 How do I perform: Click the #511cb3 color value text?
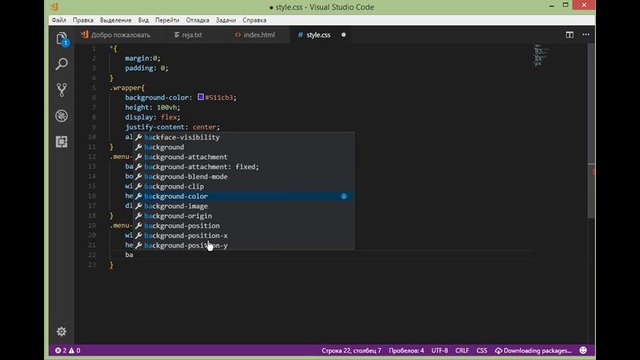[x=219, y=98]
